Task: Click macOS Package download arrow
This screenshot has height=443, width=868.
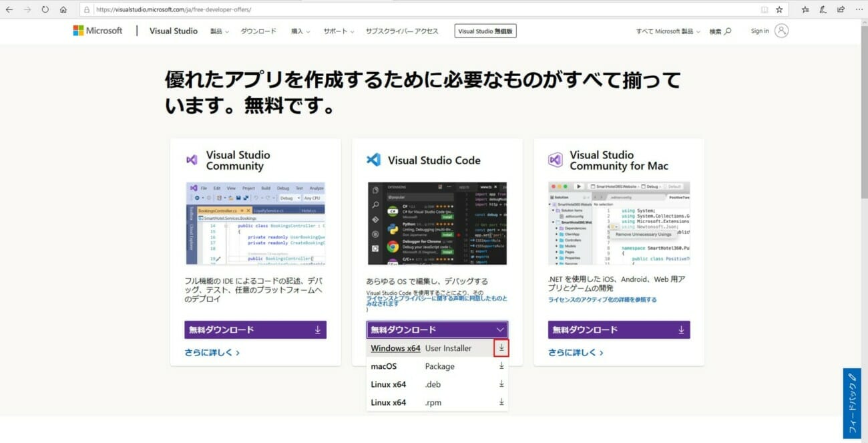Action: [x=501, y=366]
